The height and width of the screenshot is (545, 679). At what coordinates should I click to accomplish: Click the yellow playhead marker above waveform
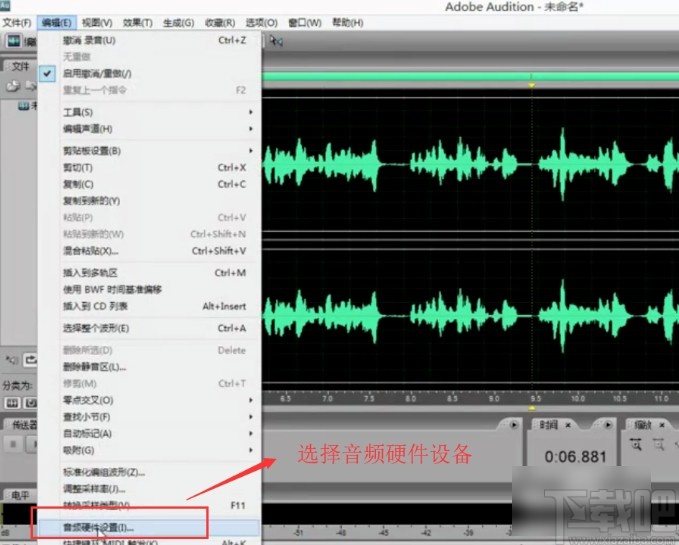coord(532,85)
